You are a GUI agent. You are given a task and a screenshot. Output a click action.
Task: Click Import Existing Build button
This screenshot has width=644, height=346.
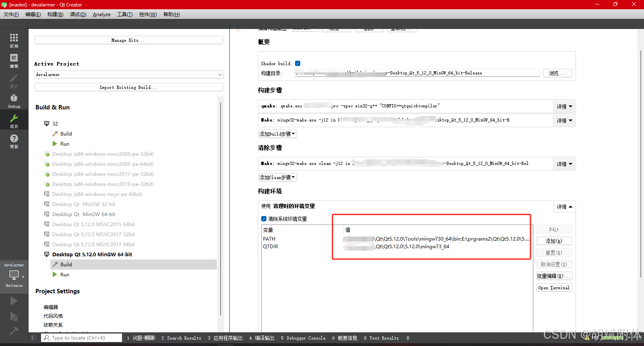129,87
